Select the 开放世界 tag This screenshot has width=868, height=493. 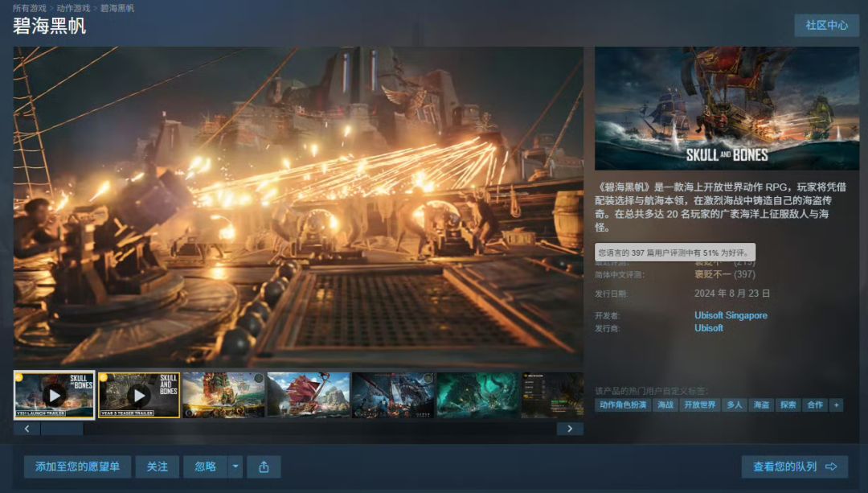click(x=700, y=405)
